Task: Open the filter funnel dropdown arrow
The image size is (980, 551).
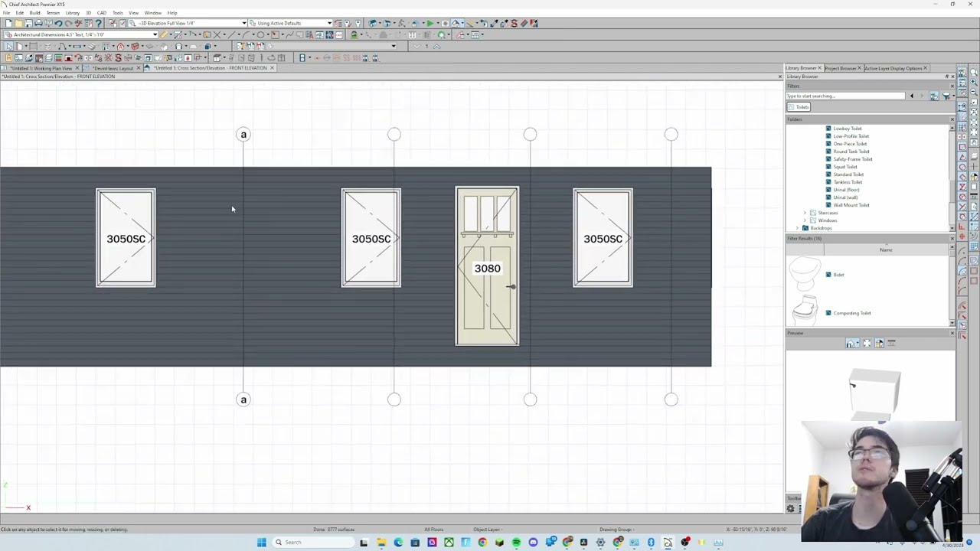Action: (x=954, y=96)
